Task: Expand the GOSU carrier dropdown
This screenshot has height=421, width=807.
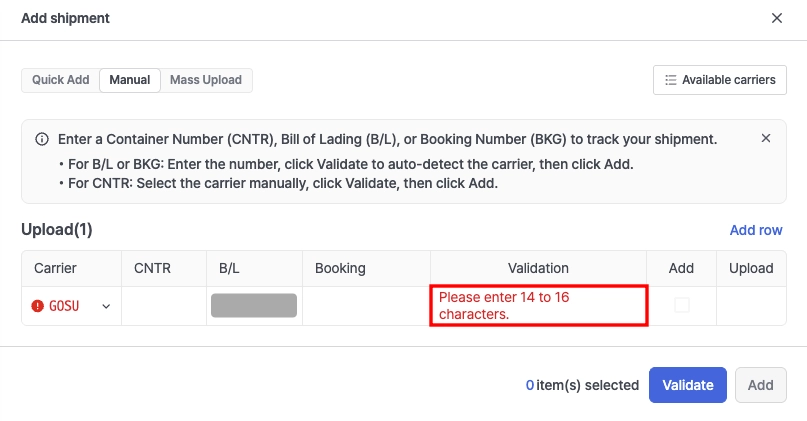Action: (x=106, y=306)
